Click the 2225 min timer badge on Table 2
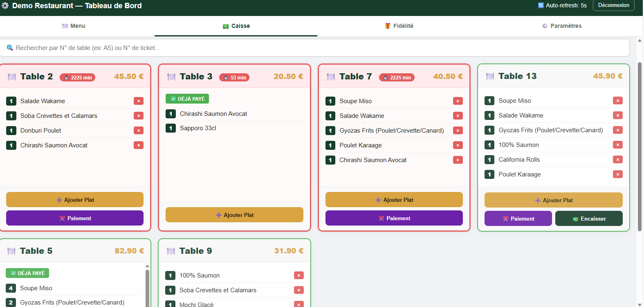 point(77,77)
